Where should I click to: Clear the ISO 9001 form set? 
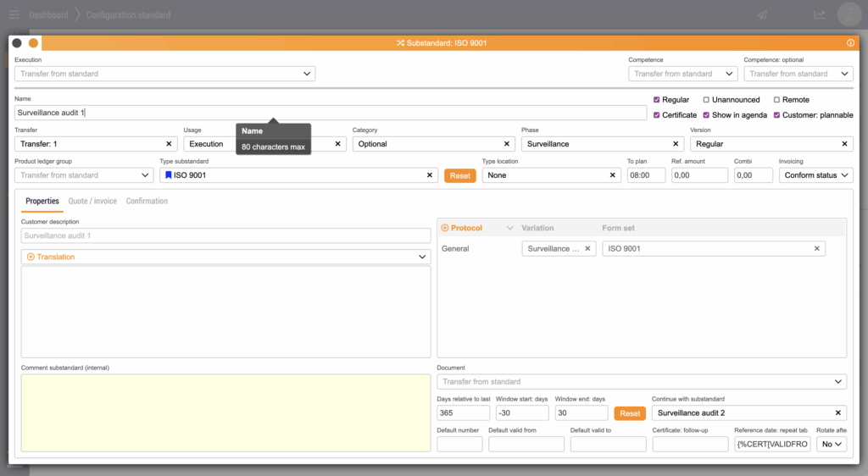[817, 249]
